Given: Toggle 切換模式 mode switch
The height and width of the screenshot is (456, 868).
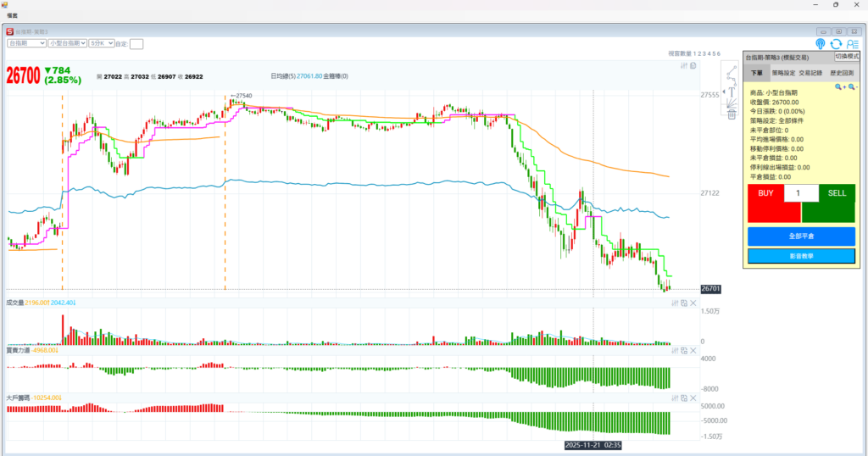Looking at the screenshot, I should (846, 56).
